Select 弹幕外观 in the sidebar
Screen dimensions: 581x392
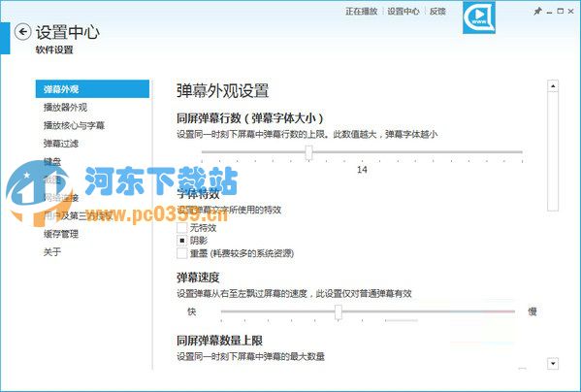point(92,89)
